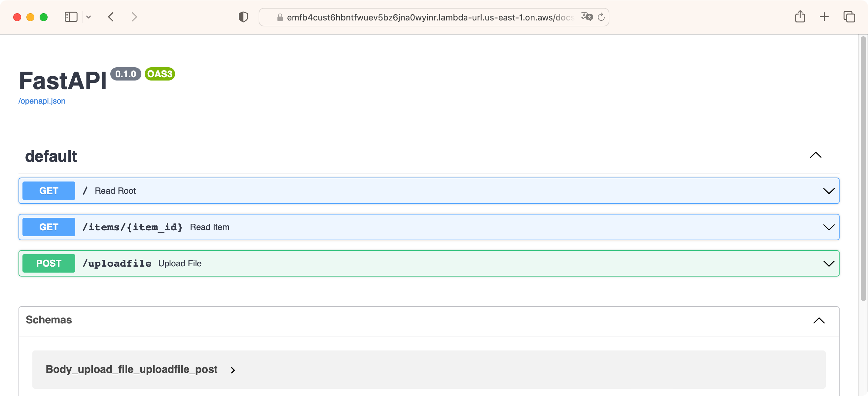Open the privacy report shield icon

(243, 17)
